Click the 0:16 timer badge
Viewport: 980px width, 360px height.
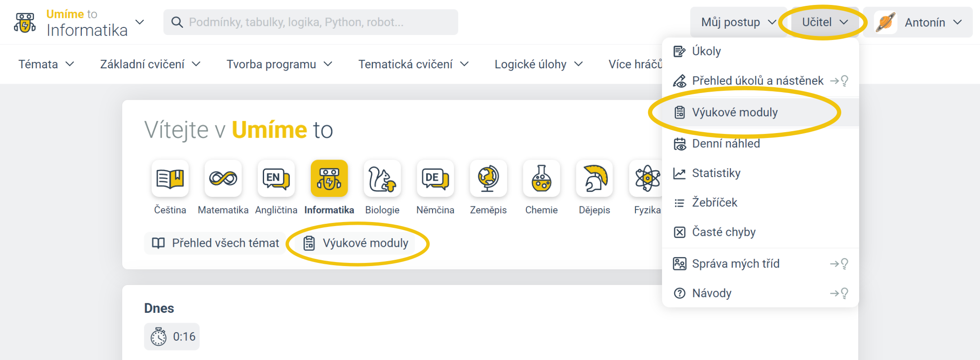tap(172, 337)
